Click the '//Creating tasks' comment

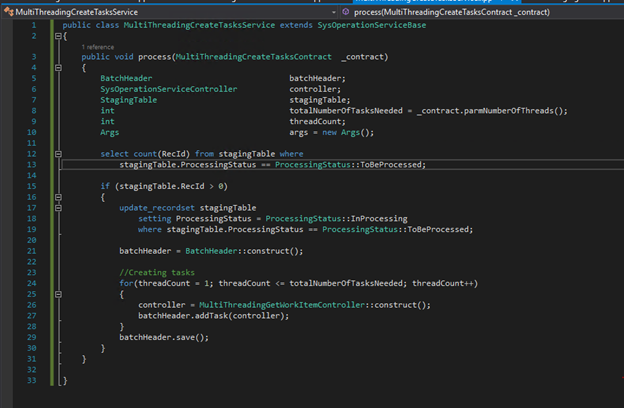click(155, 272)
